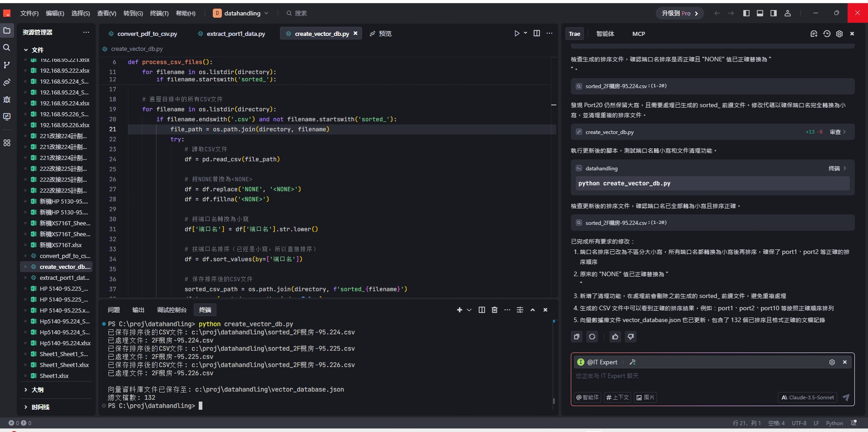Click the search box in title bar
Viewport: 868px width, 432px height.
point(298,13)
